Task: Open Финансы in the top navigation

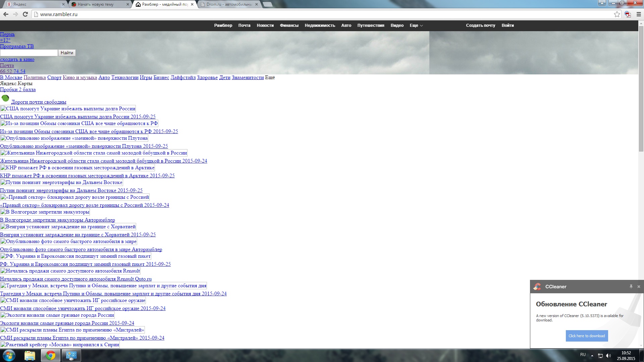Action: pyautogui.click(x=289, y=25)
